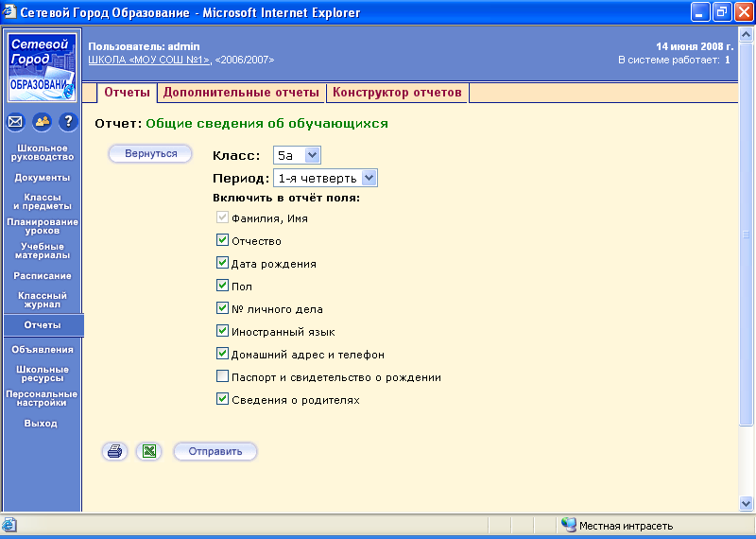Uncheck the Пол checkbox
The height and width of the screenshot is (539, 756).
(x=222, y=286)
